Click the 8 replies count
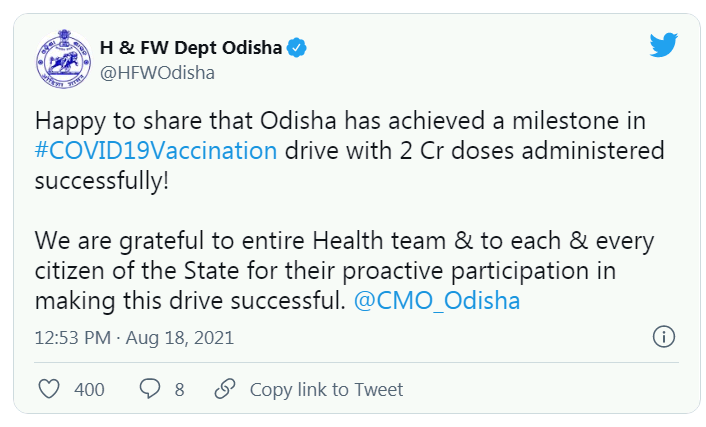 point(179,390)
